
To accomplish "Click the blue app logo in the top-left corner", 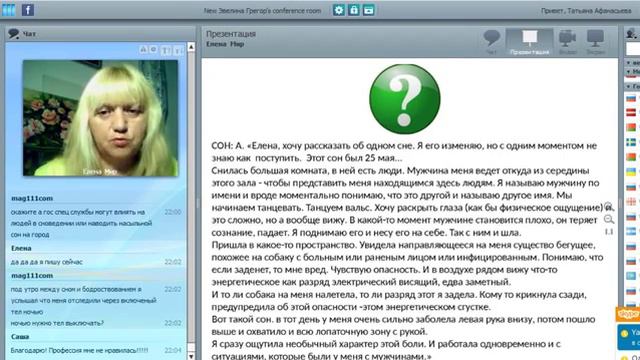I will tap(9, 10).
